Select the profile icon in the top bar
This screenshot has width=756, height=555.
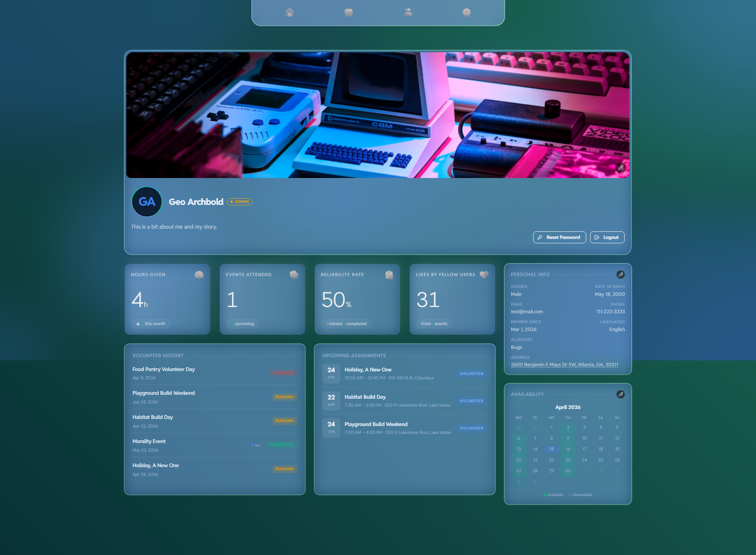click(x=467, y=12)
